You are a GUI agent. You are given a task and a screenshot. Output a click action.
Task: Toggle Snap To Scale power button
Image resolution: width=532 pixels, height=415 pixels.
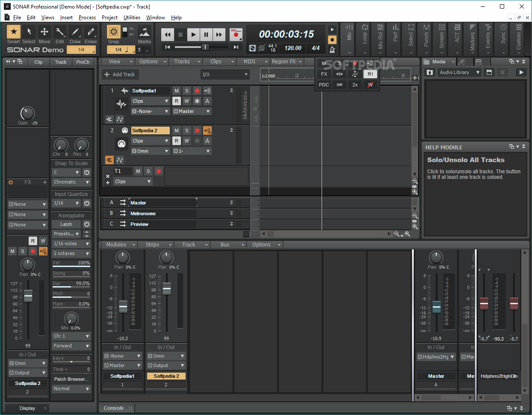[x=87, y=172]
